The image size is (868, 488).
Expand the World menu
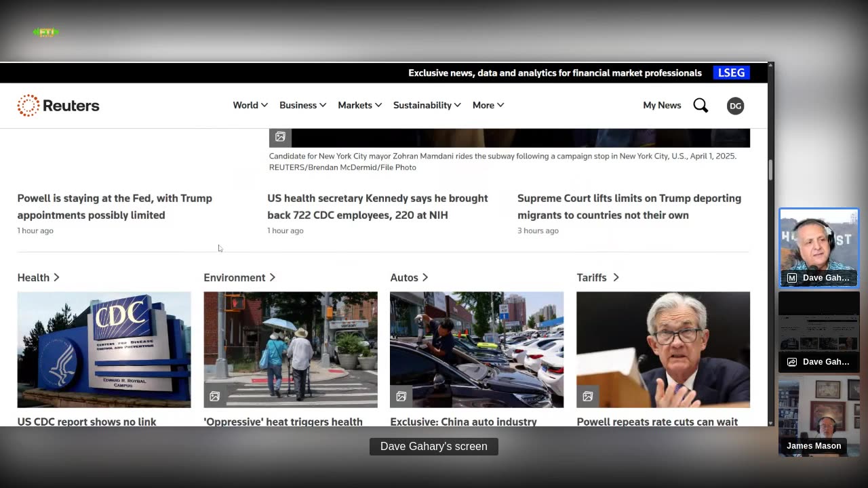tap(250, 105)
